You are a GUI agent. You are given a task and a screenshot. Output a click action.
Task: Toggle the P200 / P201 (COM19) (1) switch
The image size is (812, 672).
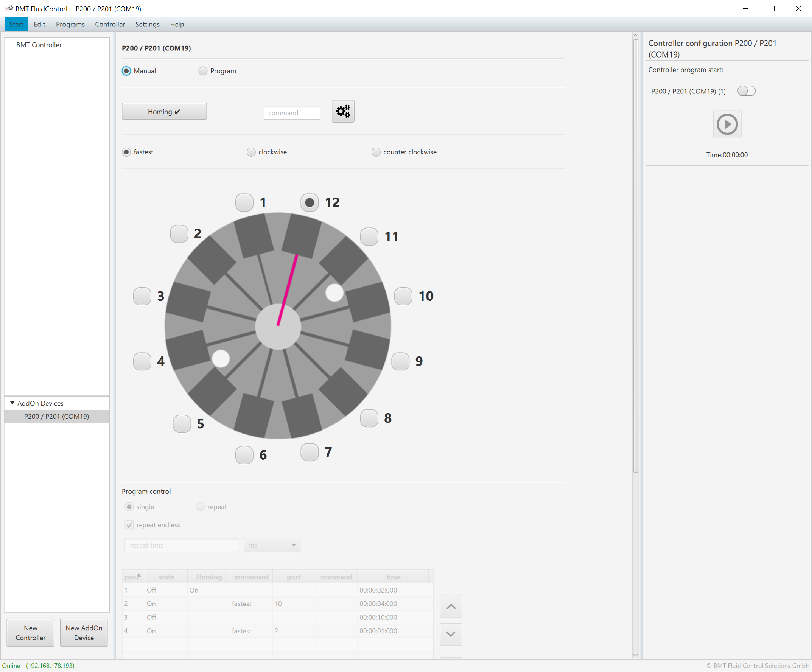click(746, 91)
